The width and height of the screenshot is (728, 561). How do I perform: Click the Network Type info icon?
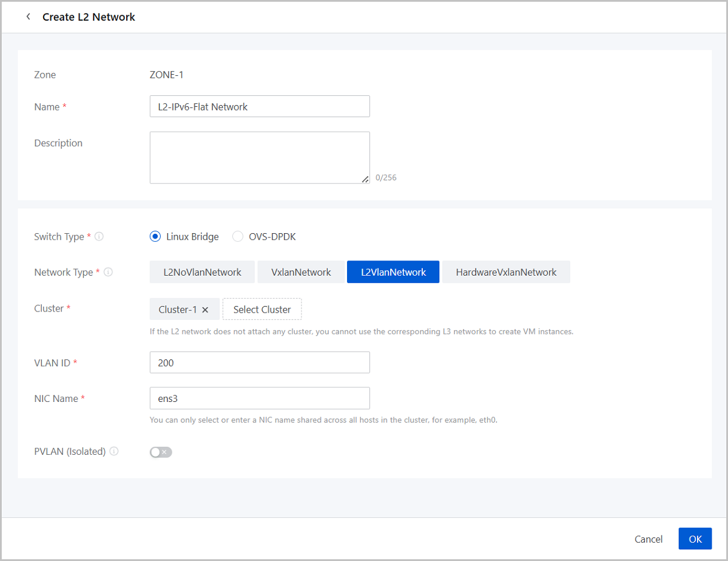(109, 273)
